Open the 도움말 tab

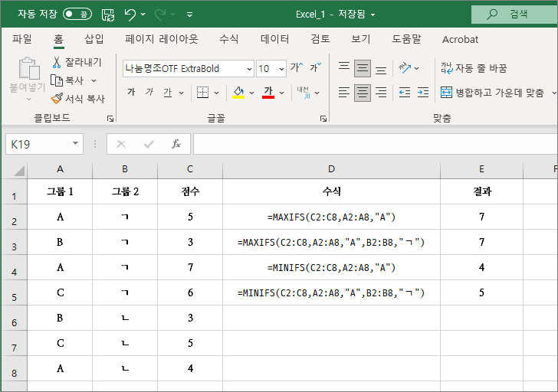tap(406, 39)
